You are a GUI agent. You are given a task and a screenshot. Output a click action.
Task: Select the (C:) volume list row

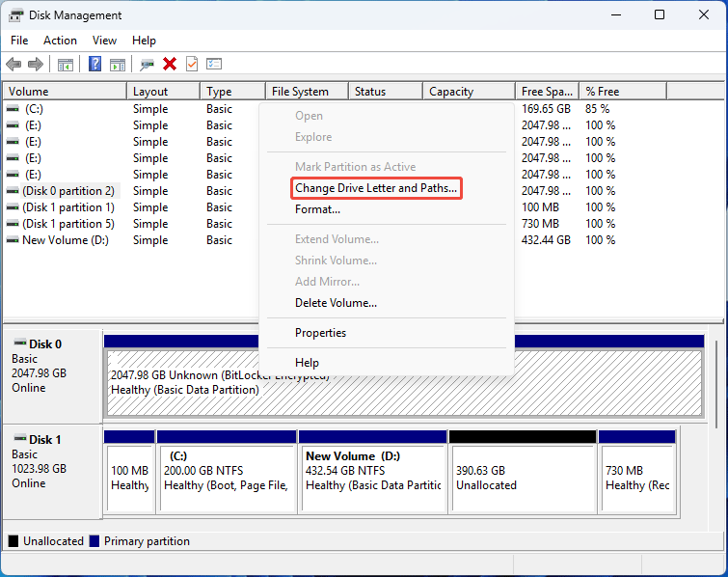click(x=34, y=109)
